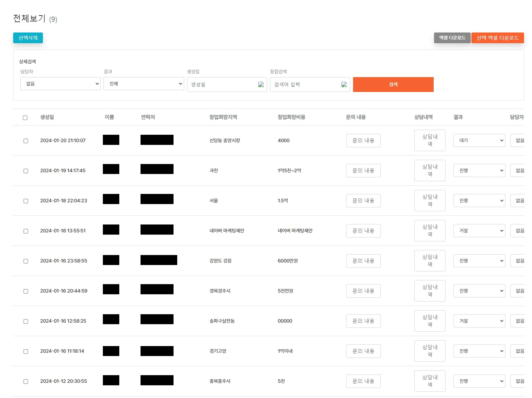Viewport: 532px width, 398px height.
Task: Check the row 2024-01-18 13:55:51
Action: click(x=26, y=231)
